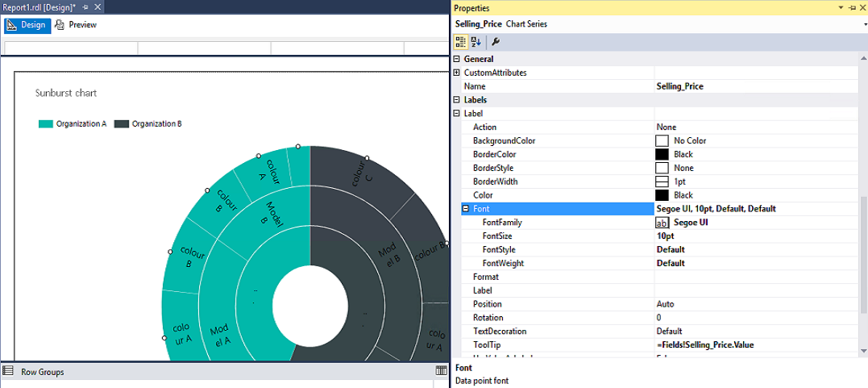
Task: Close the Report1.rdl design tab
Action: coord(97,6)
